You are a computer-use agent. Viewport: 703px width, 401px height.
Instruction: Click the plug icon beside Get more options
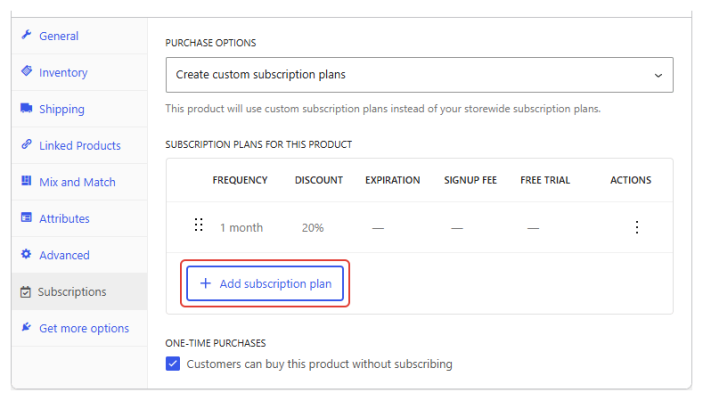click(x=26, y=327)
